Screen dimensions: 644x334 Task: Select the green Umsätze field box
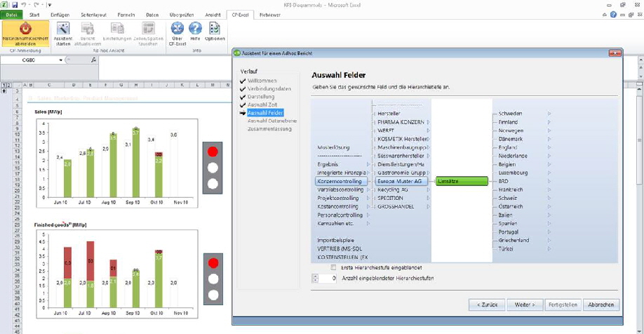coord(462,181)
